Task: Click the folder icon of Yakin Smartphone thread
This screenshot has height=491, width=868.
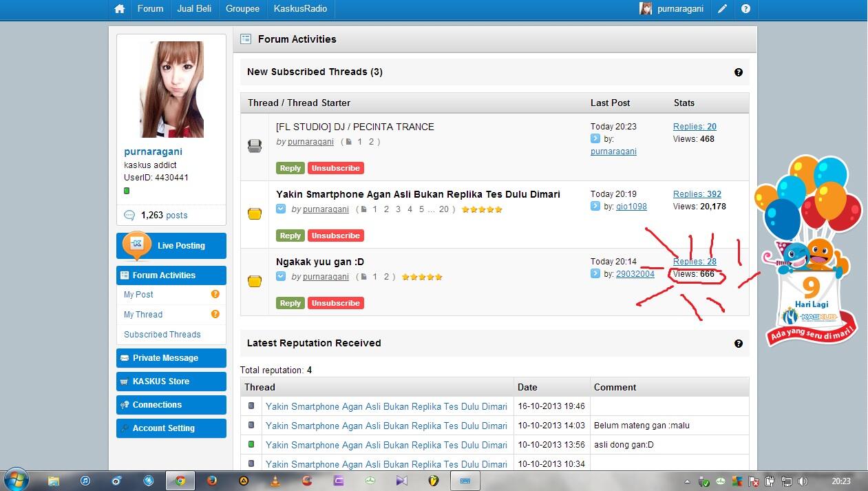Action: (x=255, y=214)
